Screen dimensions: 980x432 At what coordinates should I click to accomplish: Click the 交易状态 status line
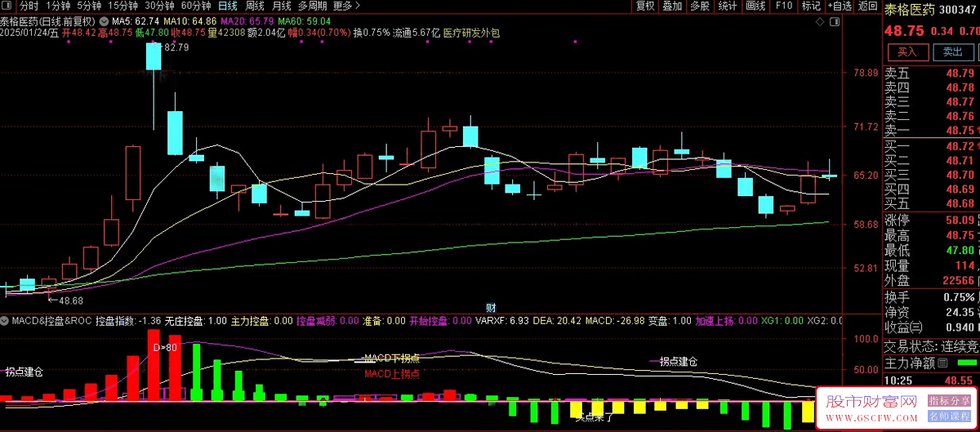point(931,346)
